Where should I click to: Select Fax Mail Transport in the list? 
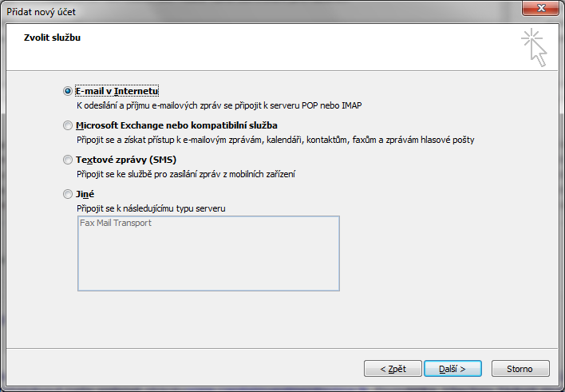[116, 223]
